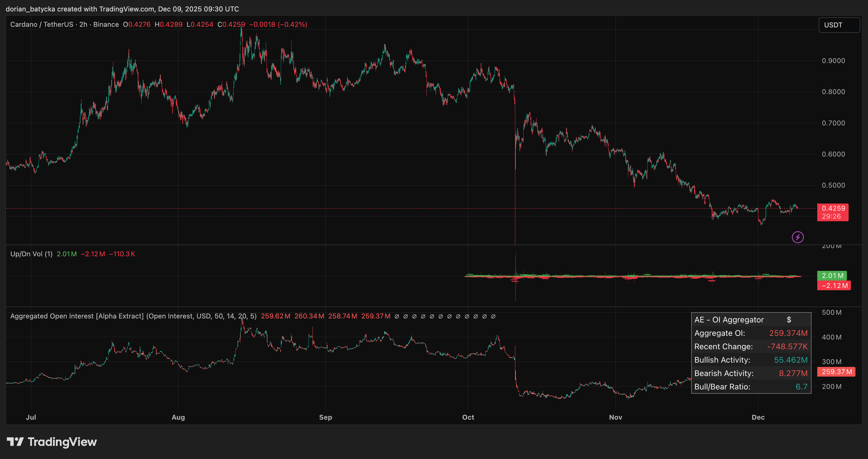Click the green 2.01M volume label
Viewport: 868px width, 459px height.
pyautogui.click(x=832, y=276)
